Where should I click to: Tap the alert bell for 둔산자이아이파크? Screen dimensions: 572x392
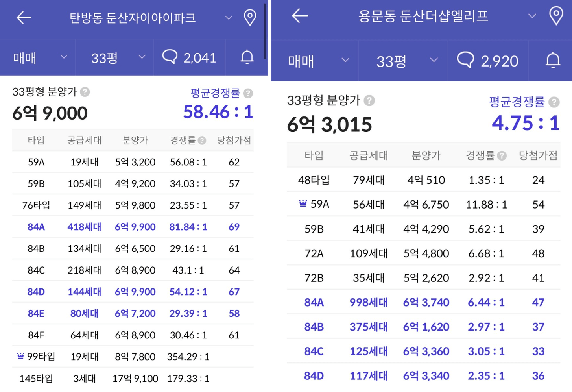[247, 57]
